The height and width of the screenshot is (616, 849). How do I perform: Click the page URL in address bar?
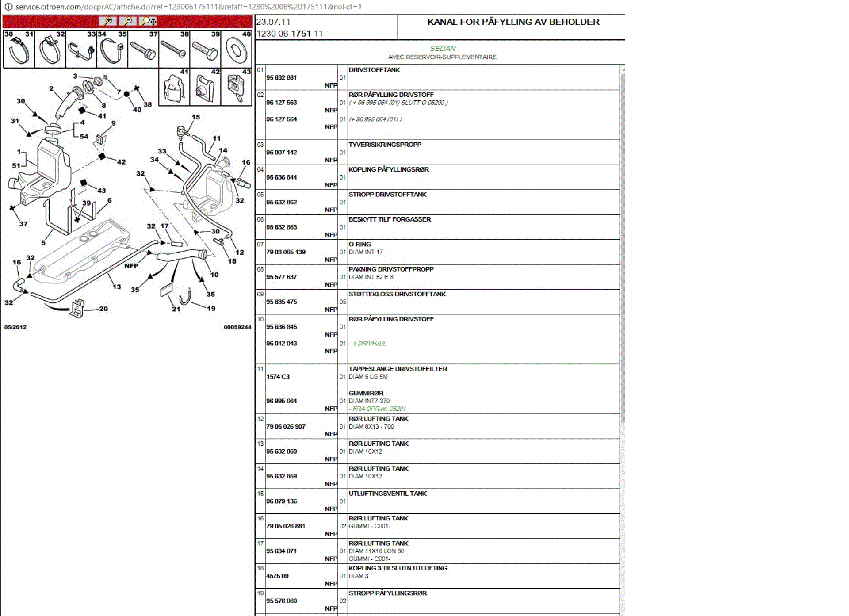[x=188, y=7]
